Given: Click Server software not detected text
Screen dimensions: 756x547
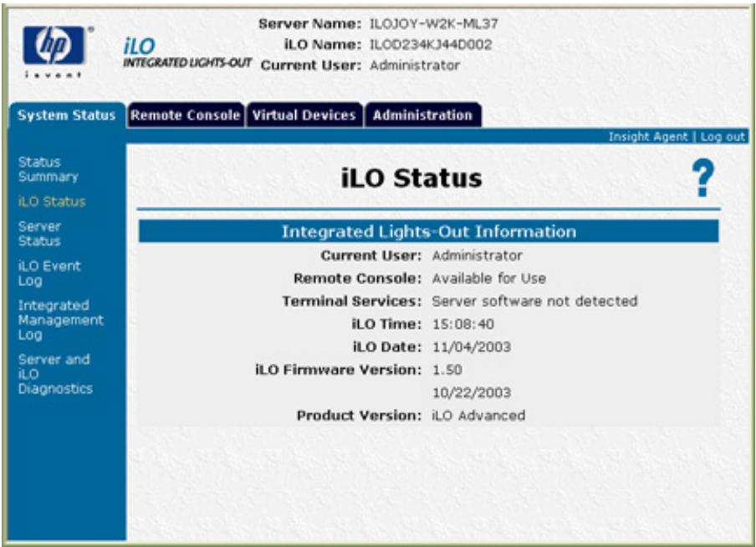Looking at the screenshot, I should 534,301.
